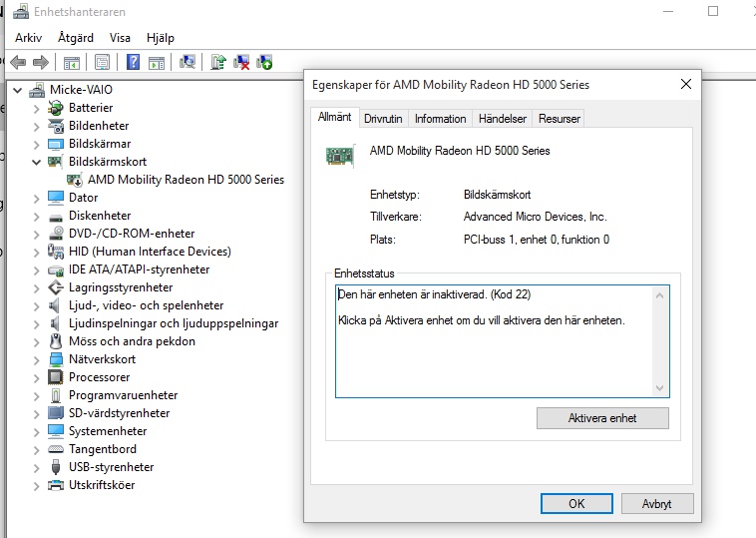Click the Back arrow toolbar icon
This screenshot has width=756, height=538.
(x=18, y=62)
